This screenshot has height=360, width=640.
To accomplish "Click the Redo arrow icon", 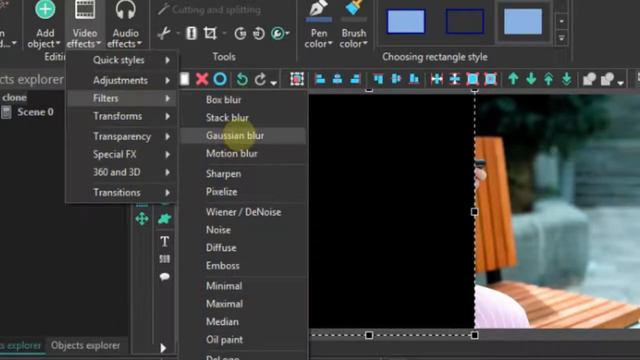I will [x=260, y=79].
